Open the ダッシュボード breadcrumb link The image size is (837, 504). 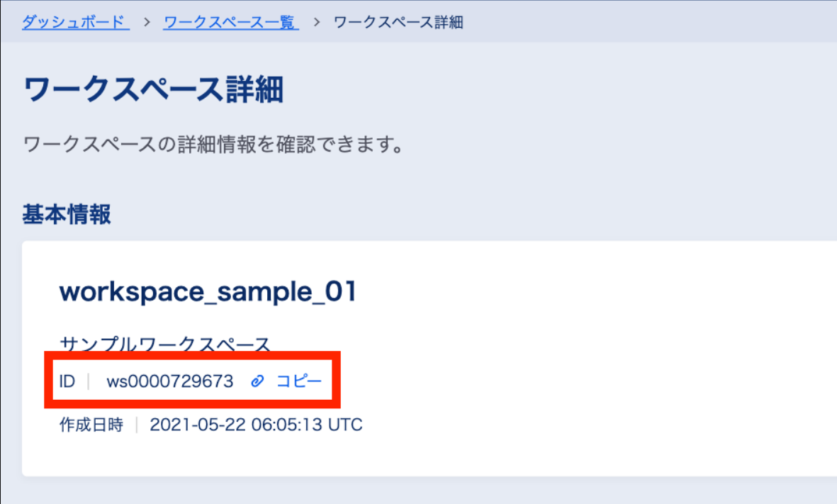(75, 22)
